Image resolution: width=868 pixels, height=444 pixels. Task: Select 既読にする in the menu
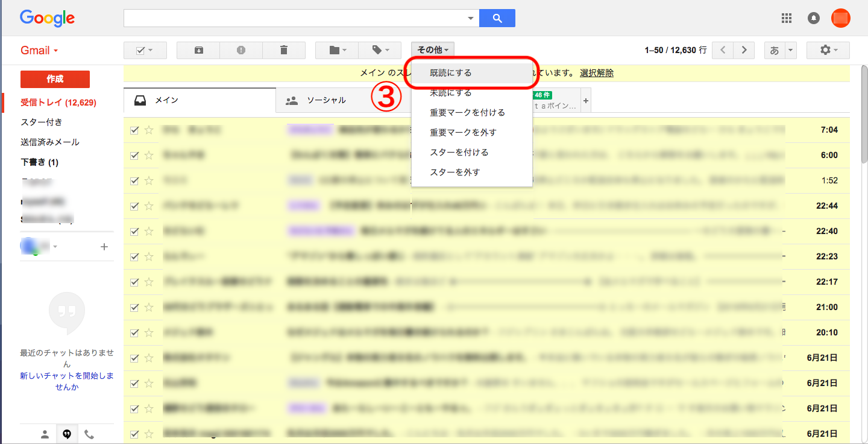(451, 73)
